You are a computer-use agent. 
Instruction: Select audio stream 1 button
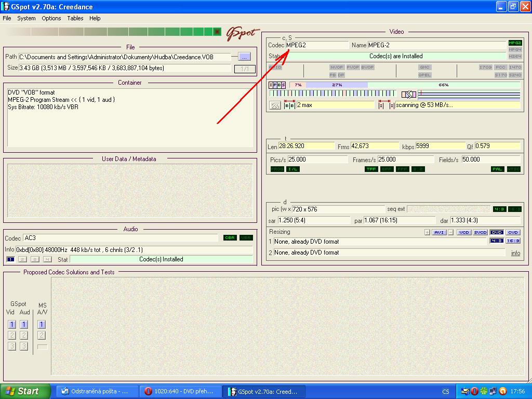10,260
